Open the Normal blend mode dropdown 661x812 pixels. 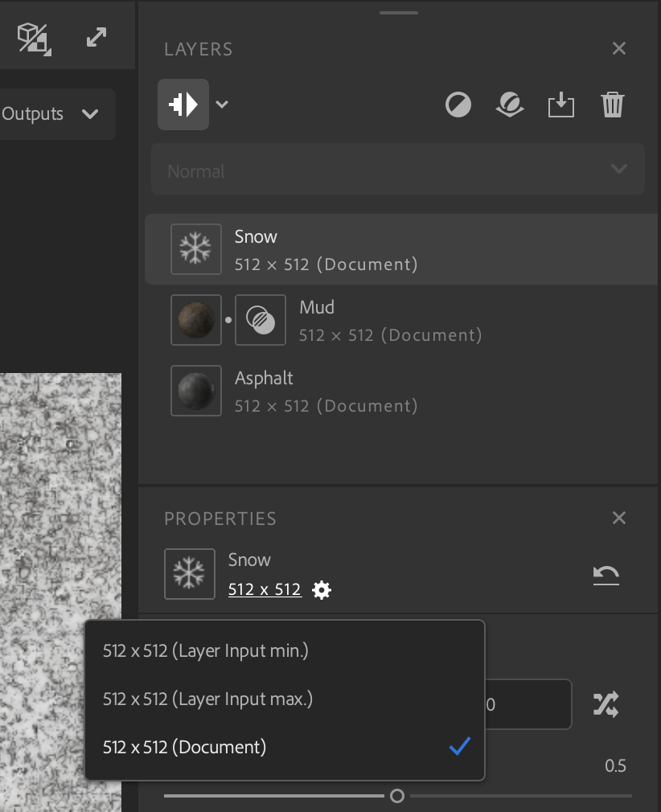tap(397, 169)
